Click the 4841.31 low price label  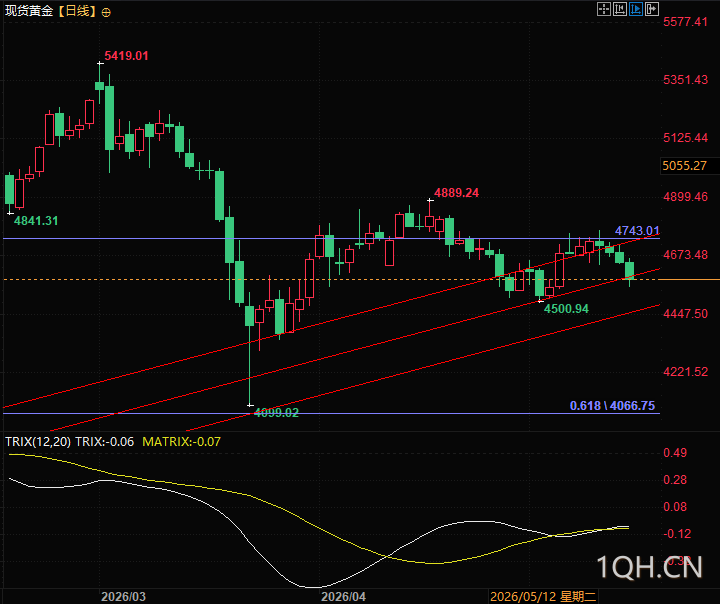[x=36, y=221]
